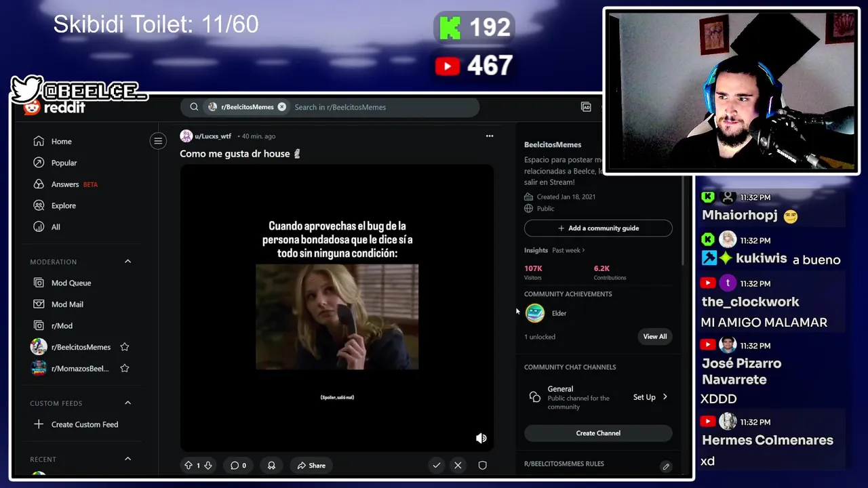Open the post comments
The image size is (868, 488).
pyautogui.click(x=238, y=466)
